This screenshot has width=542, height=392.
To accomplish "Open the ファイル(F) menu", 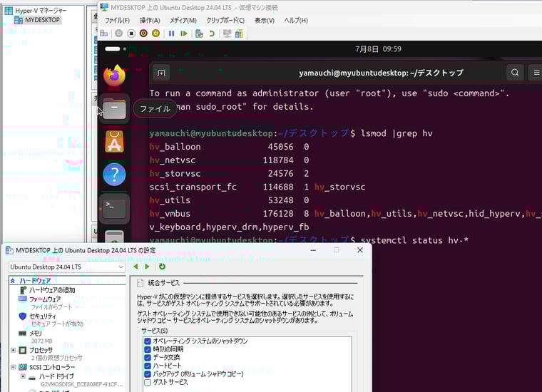I will click(117, 21).
